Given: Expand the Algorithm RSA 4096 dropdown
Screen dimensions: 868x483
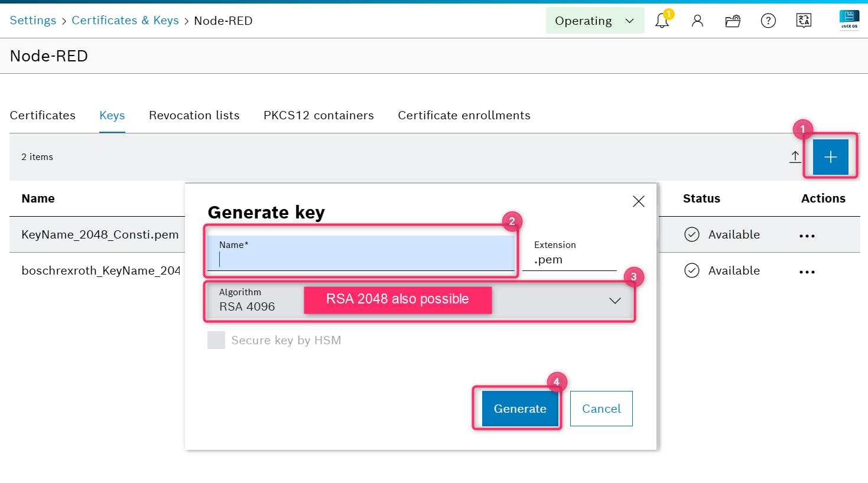Looking at the screenshot, I should (x=615, y=301).
